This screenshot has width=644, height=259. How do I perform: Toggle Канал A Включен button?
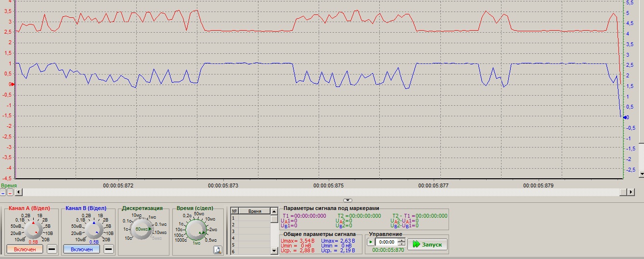(25, 249)
